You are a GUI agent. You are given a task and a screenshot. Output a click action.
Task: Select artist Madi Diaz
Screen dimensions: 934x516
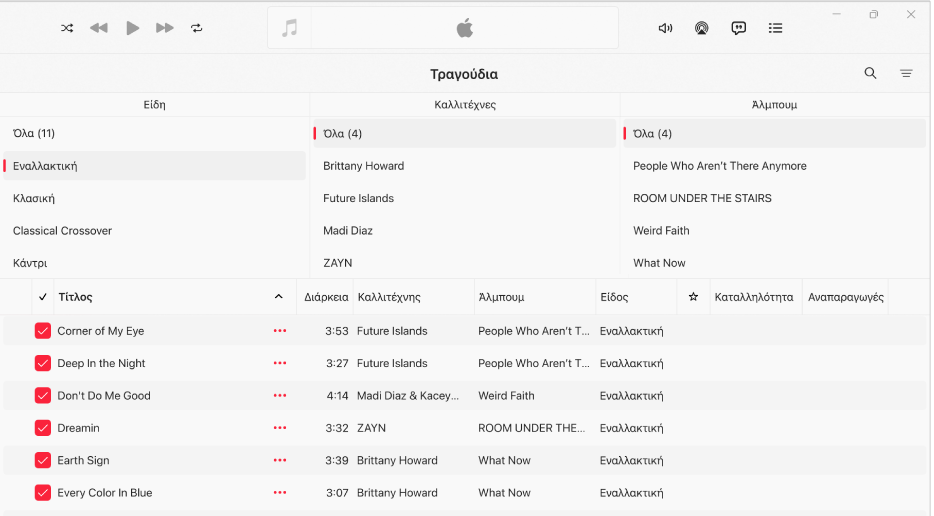coord(465,231)
